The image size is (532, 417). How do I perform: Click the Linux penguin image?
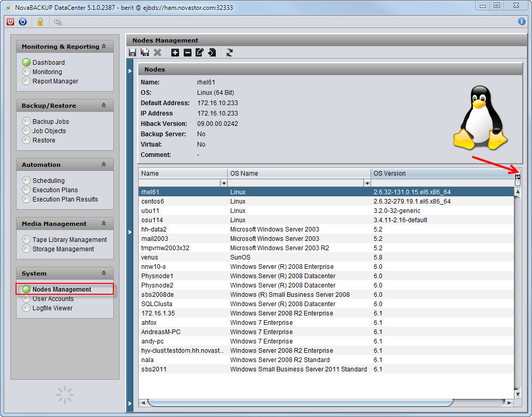(x=480, y=118)
